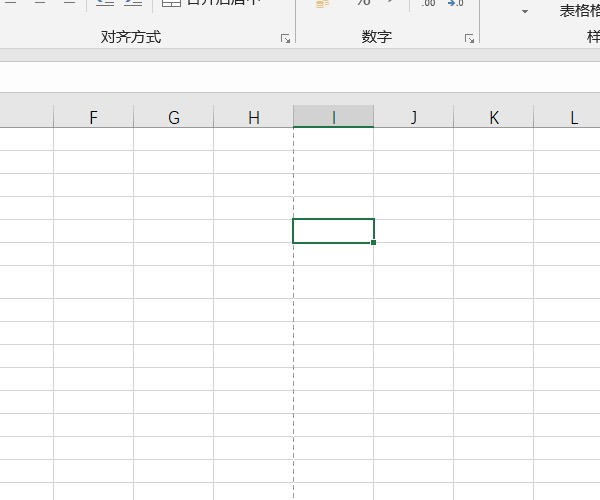
Task: Click into the formula bar
Action: pos(300,77)
